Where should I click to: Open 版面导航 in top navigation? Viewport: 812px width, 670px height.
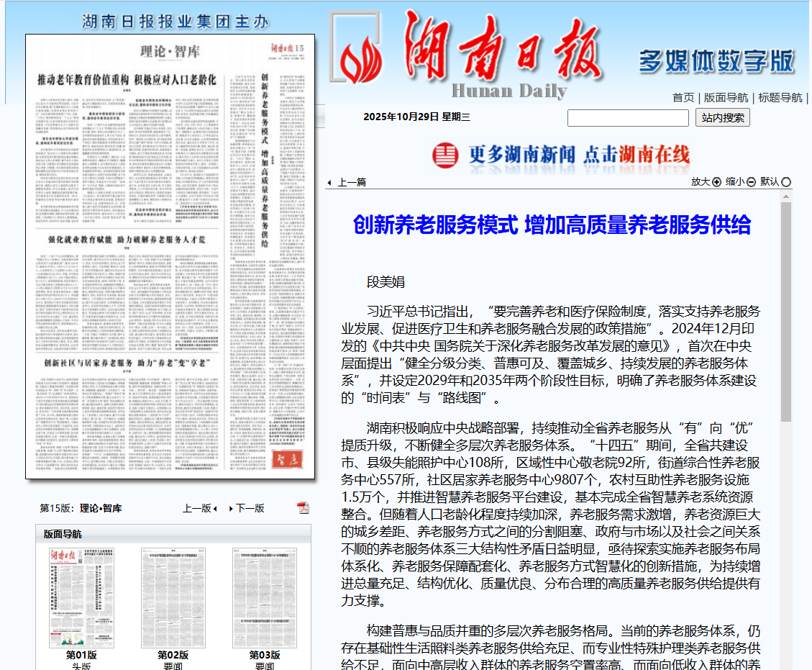click(726, 97)
